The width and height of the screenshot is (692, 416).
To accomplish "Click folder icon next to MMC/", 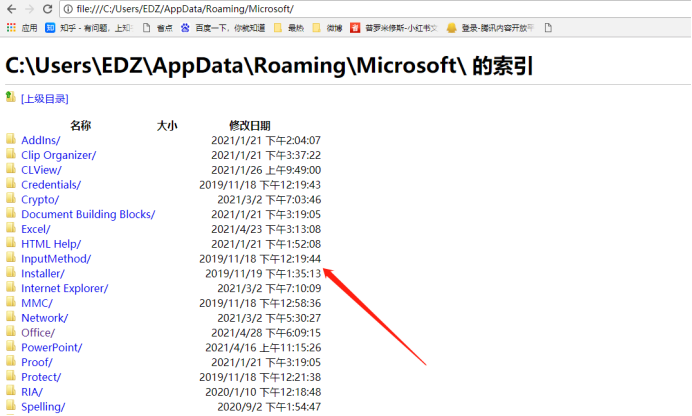I will tap(11, 302).
